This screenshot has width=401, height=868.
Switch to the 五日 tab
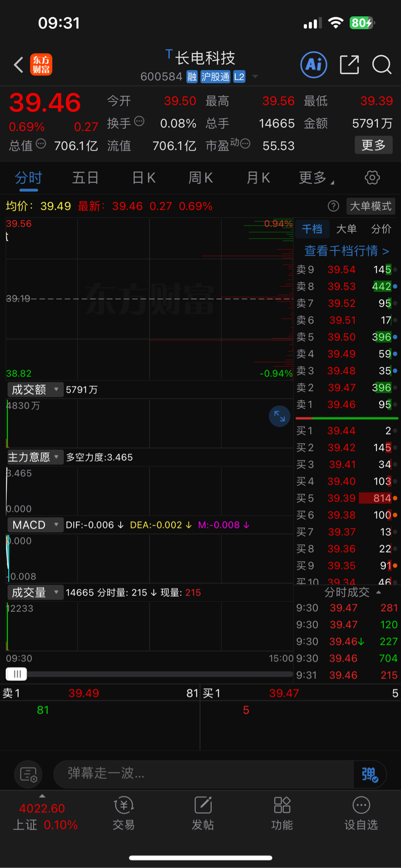pyautogui.click(x=85, y=178)
